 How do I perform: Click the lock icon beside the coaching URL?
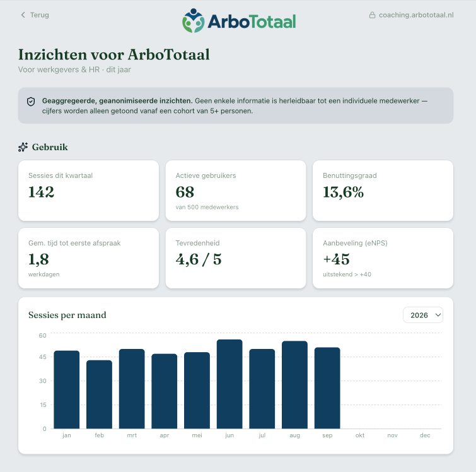[372, 15]
